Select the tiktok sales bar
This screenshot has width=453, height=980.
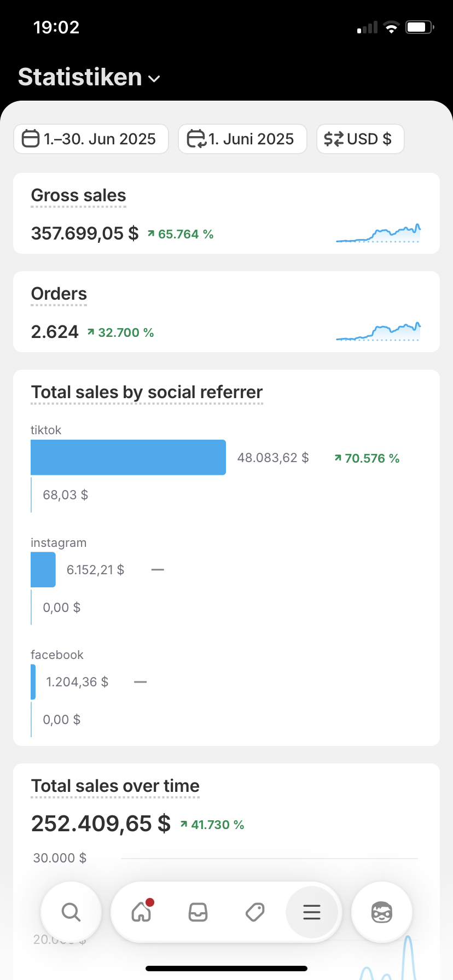pos(128,457)
